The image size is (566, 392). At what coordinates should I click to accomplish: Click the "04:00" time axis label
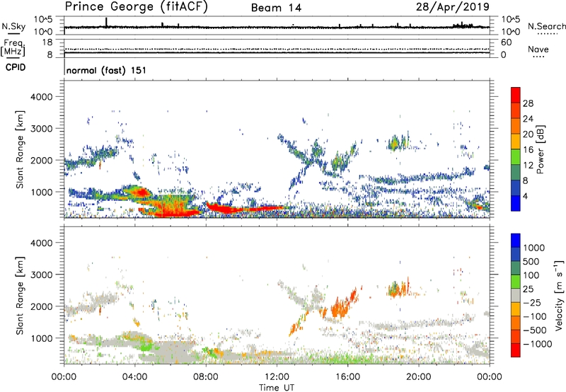pyautogui.click(x=134, y=377)
